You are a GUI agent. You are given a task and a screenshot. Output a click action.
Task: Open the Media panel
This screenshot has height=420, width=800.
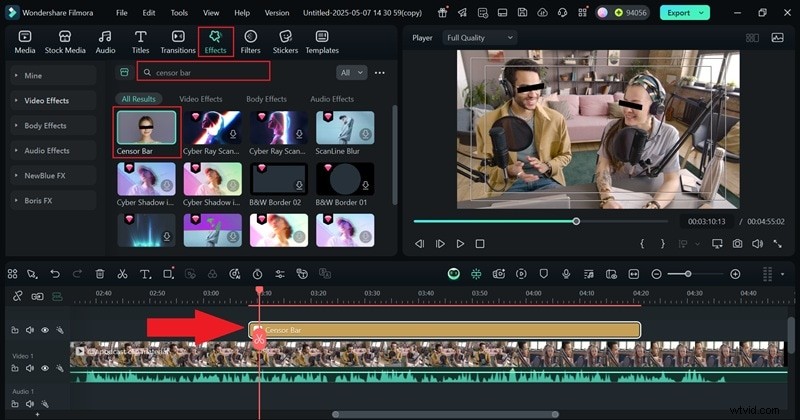pyautogui.click(x=24, y=42)
